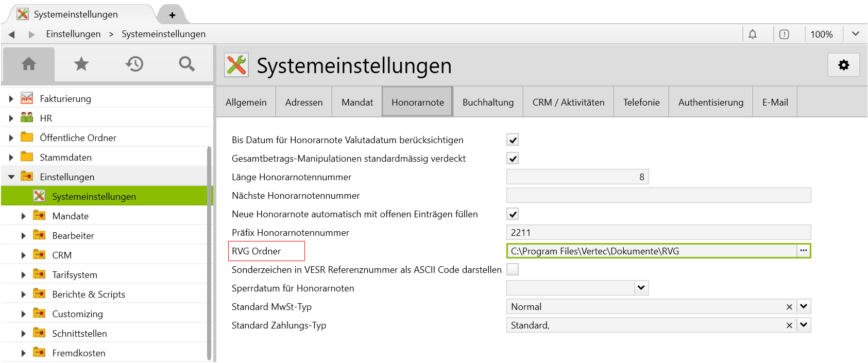Click the home icon in sidebar
The image size is (868, 363).
coord(29,64)
